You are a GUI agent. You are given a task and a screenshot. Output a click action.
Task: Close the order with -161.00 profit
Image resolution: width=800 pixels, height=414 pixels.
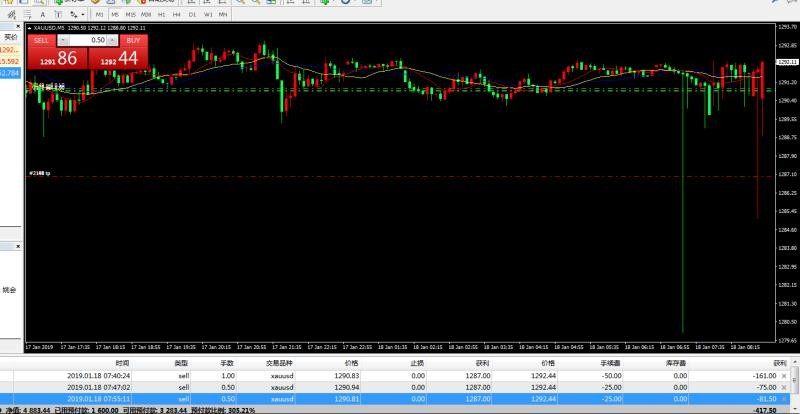click(784, 376)
